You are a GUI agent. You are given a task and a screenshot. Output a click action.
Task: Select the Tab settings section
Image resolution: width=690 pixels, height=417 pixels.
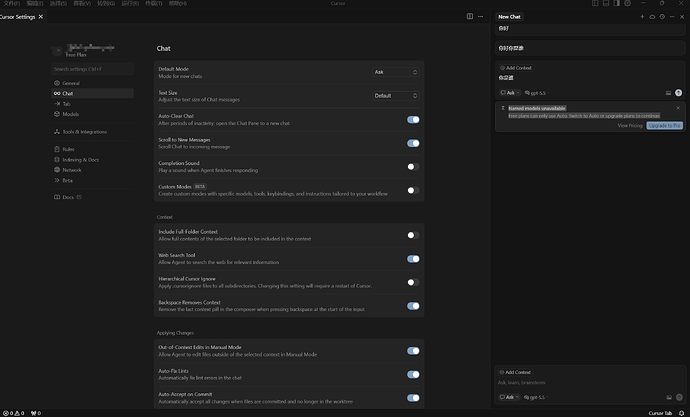tap(92, 104)
